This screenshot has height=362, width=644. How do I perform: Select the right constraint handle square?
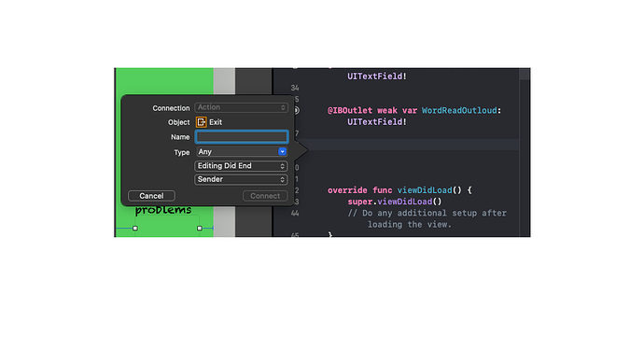pos(200,229)
